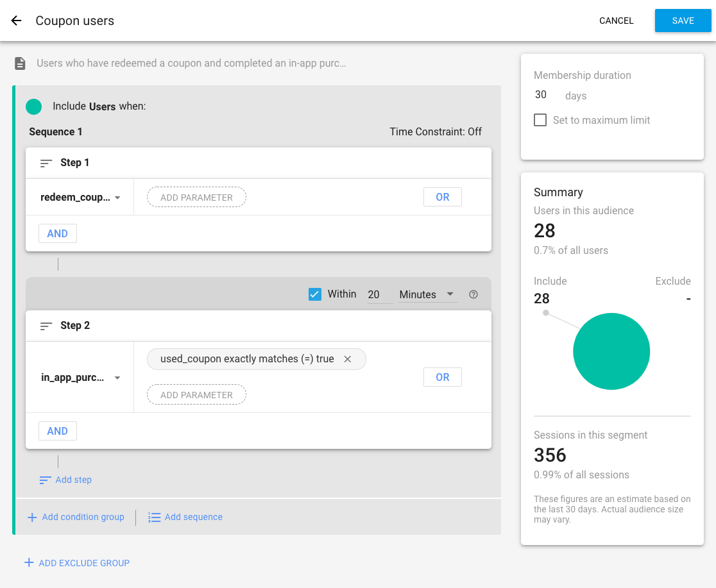The width and height of the screenshot is (716, 588).
Task: Click the back arrow icon
Action: point(17,21)
